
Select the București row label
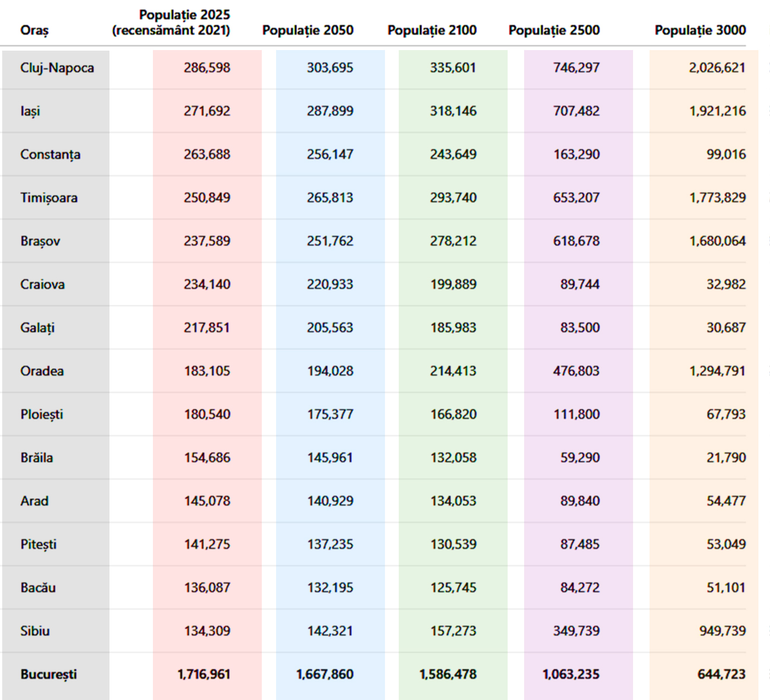tap(48, 674)
